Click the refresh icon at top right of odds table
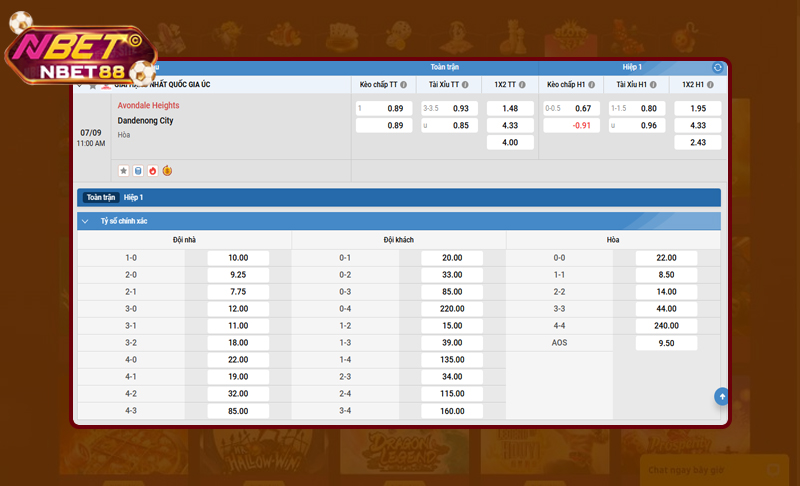800x486 pixels. tap(717, 67)
